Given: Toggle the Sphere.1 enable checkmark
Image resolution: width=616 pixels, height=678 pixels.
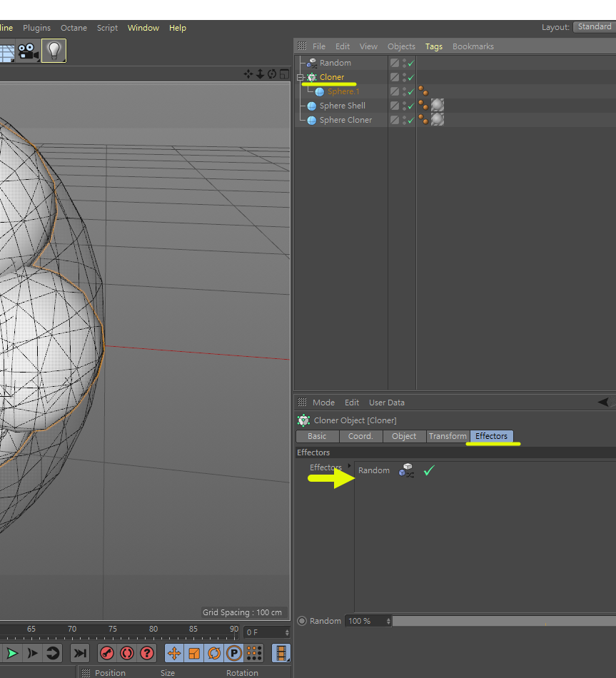Looking at the screenshot, I should [x=411, y=91].
